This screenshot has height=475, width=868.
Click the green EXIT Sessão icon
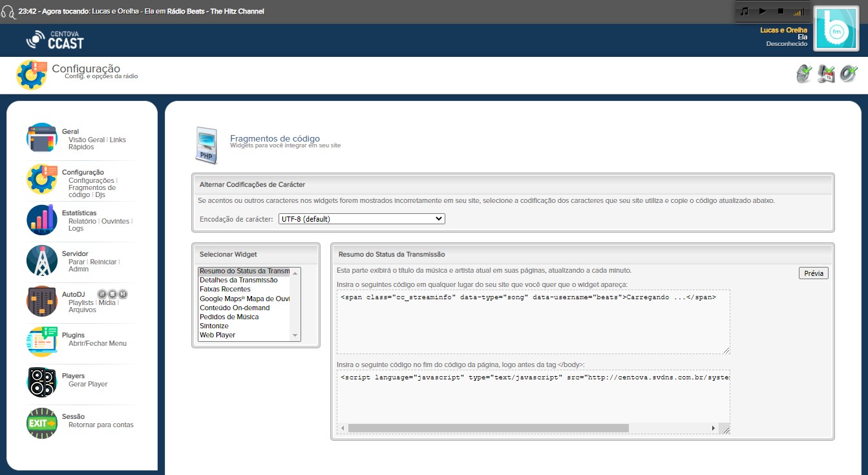(x=42, y=423)
